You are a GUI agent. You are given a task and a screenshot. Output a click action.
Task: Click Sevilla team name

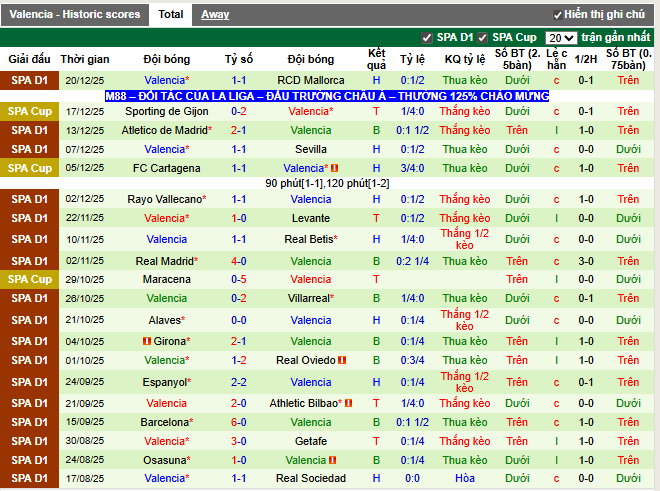(x=311, y=149)
